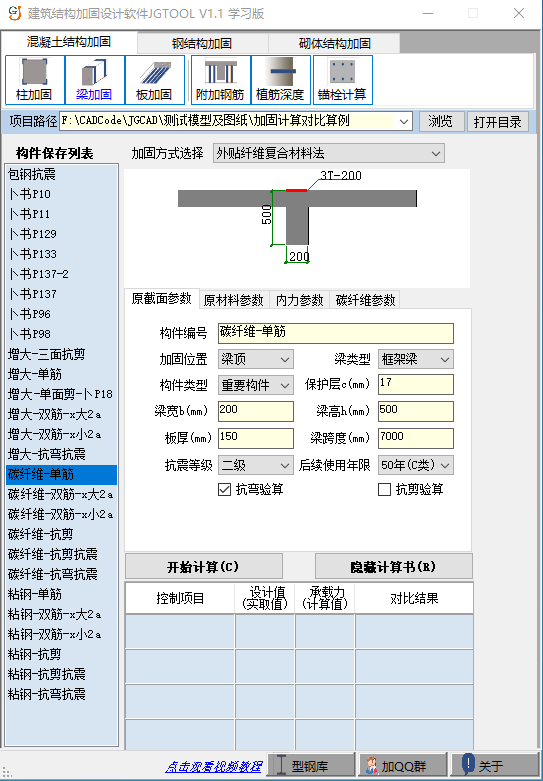Click the 梁跨度(mm) input field
The height and width of the screenshot is (781, 543).
415,438
